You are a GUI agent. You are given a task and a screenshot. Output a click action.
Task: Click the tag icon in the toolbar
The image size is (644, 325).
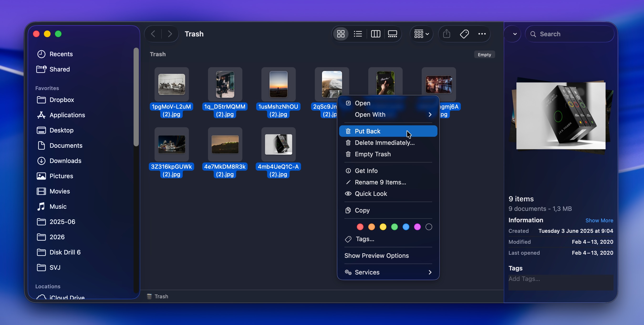(464, 34)
